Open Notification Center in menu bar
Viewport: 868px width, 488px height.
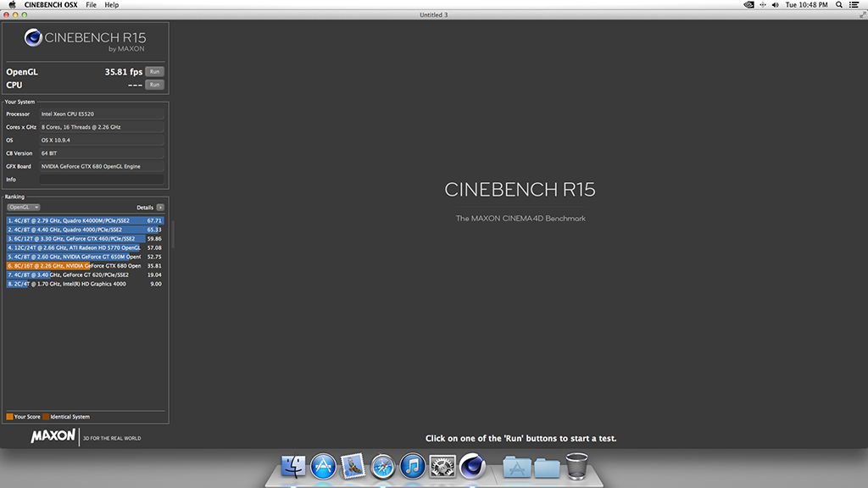(x=854, y=5)
